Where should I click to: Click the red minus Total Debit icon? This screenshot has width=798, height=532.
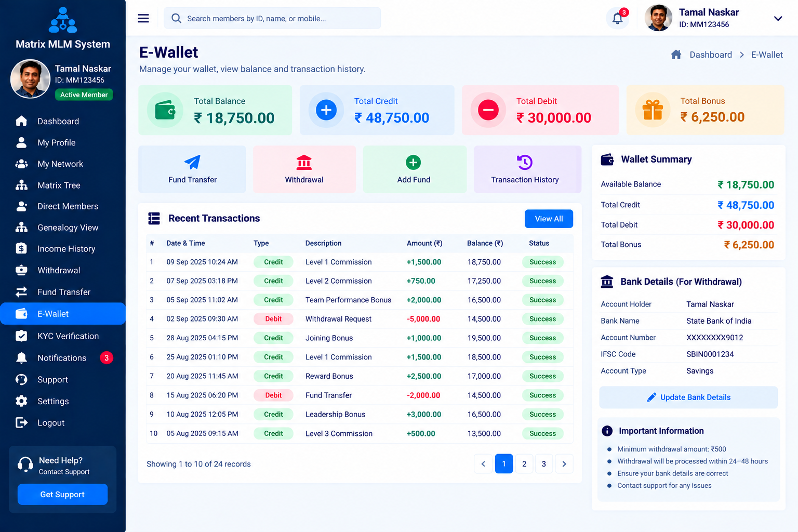[x=488, y=110]
